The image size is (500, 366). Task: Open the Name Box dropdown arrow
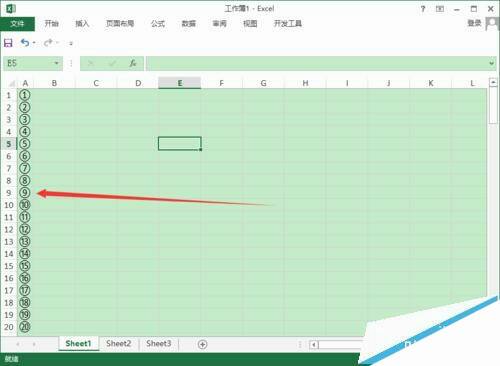click(56, 63)
